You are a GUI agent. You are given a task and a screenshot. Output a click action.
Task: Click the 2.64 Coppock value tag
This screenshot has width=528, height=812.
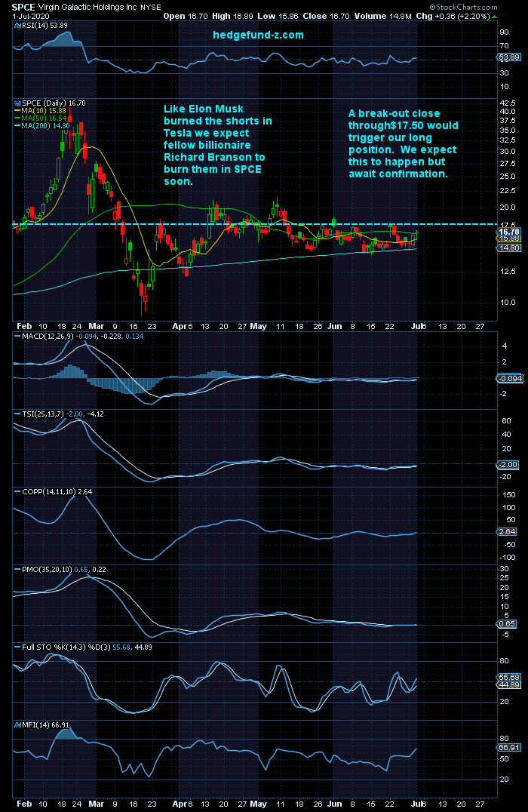tap(508, 532)
